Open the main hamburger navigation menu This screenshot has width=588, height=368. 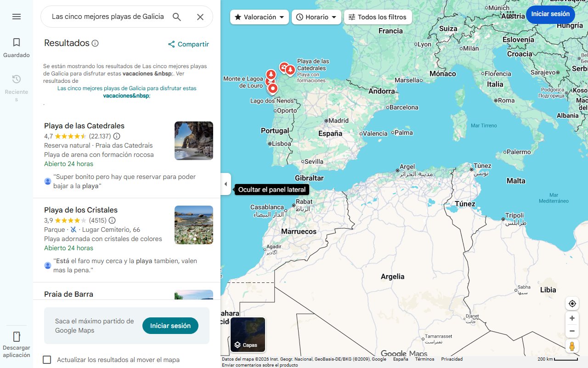click(x=16, y=17)
